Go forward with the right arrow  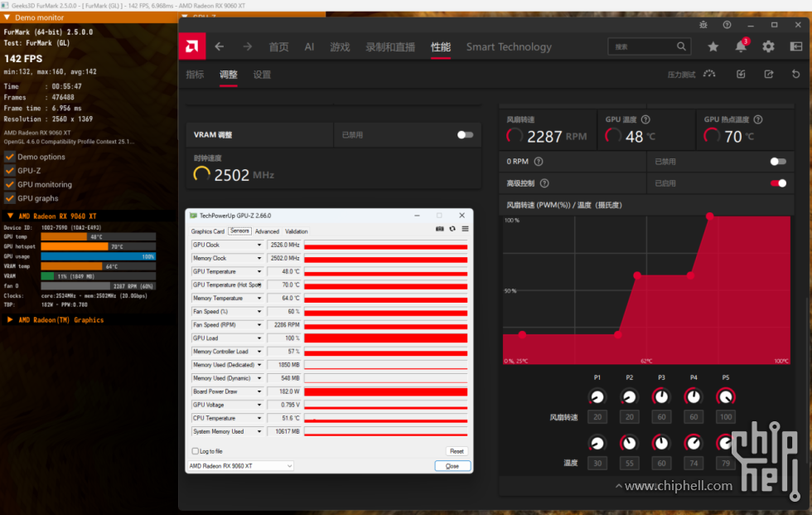point(248,46)
